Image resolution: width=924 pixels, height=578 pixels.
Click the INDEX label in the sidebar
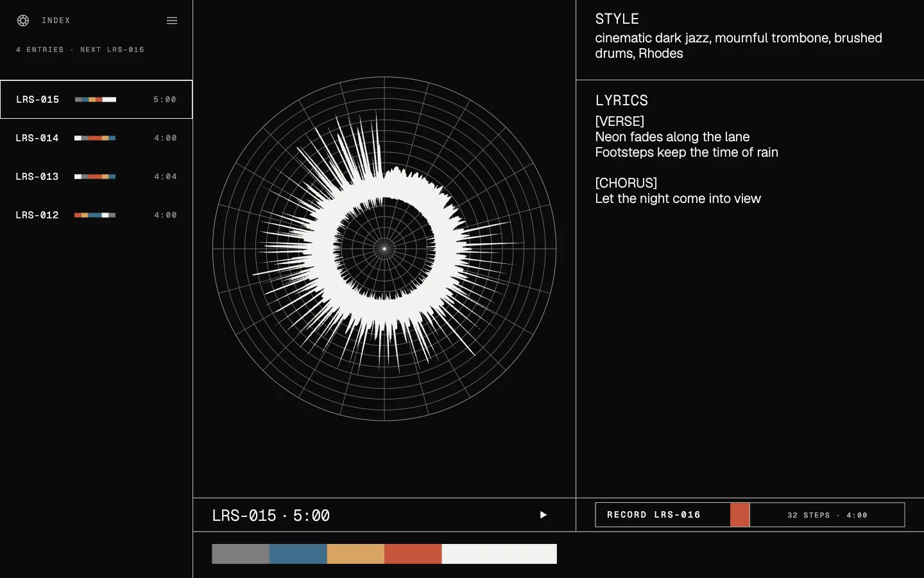pos(56,21)
